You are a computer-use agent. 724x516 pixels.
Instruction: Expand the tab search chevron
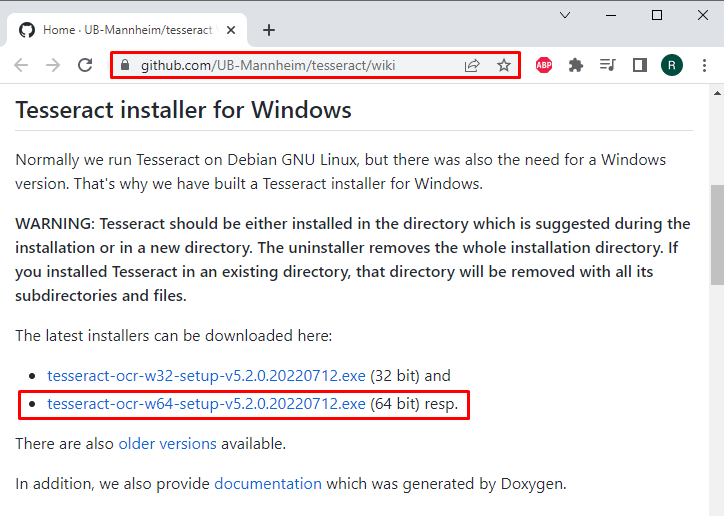565,15
